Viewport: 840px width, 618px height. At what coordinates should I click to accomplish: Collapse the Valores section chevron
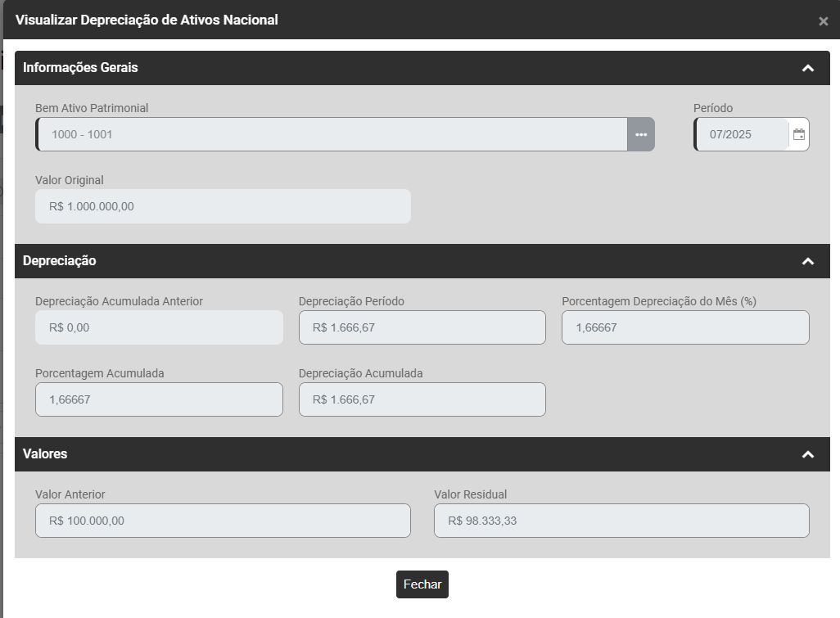click(807, 454)
